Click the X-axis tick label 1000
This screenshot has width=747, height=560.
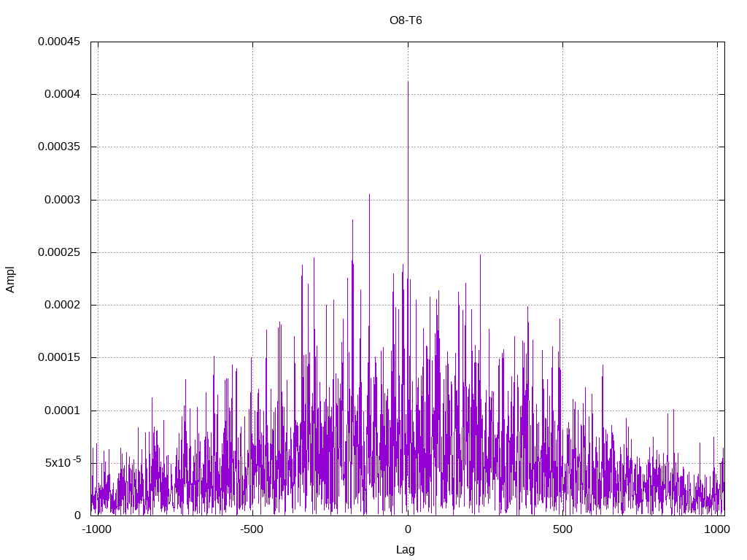[717, 529]
